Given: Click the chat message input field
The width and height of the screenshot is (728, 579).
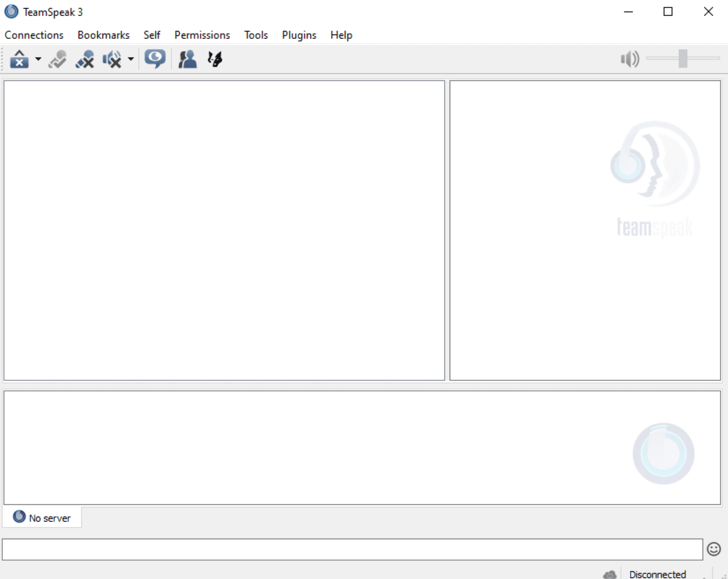Looking at the screenshot, I should pos(352,549).
